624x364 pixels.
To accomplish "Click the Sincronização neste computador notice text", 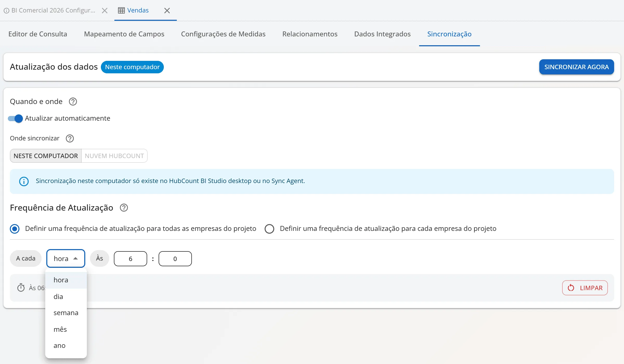I will coord(170,181).
